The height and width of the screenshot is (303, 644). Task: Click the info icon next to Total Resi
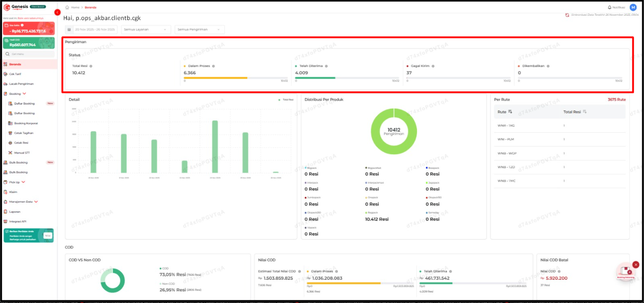point(91,66)
